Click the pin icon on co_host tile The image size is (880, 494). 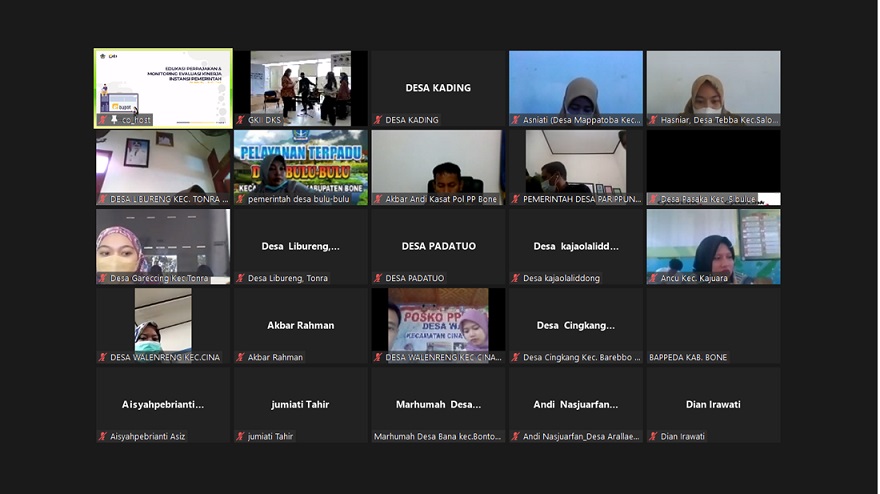[x=114, y=120]
